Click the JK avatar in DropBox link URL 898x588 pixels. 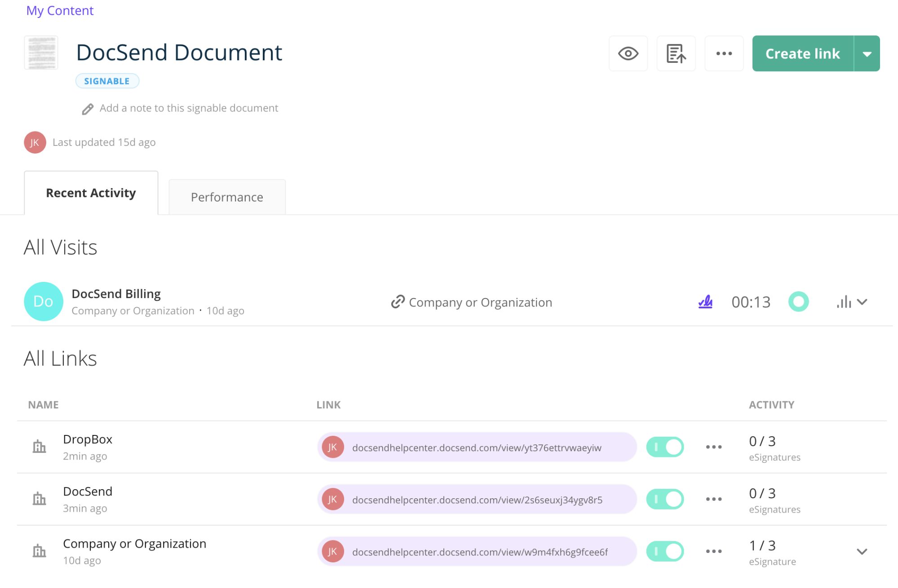click(x=333, y=447)
